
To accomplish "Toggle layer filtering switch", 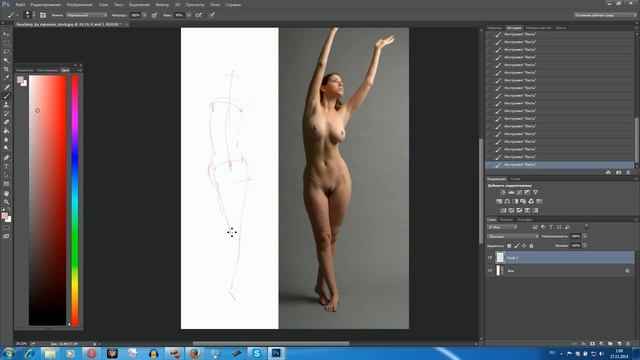I will tap(587, 227).
